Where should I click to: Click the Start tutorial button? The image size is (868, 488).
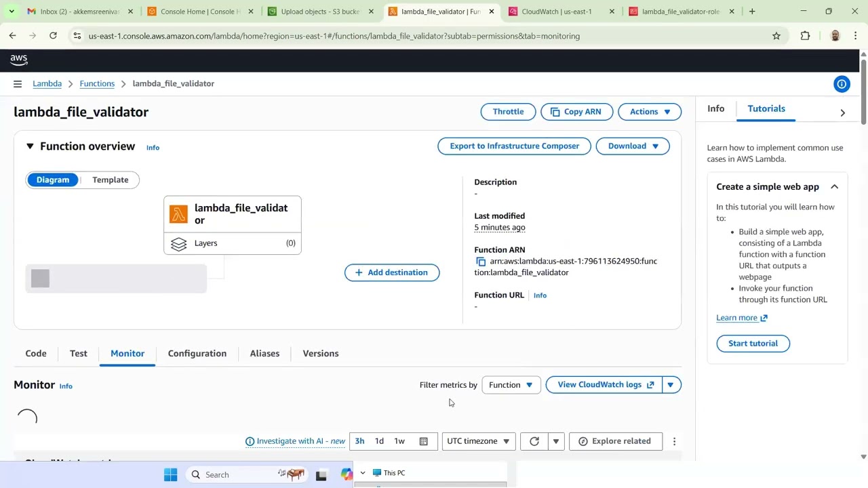pyautogui.click(x=753, y=344)
